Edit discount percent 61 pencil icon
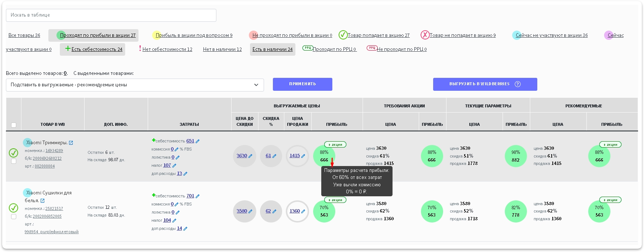This screenshot has height=252, width=644. click(x=274, y=156)
